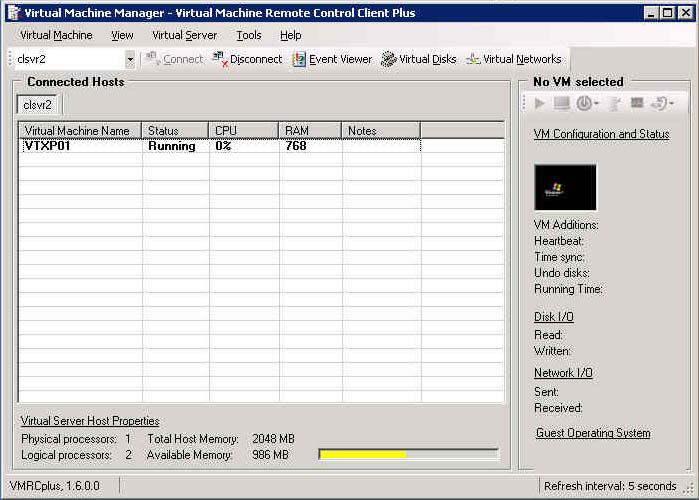Click the main toolbar grip handle
699x500 pixels.
pyautogui.click(x=10, y=59)
